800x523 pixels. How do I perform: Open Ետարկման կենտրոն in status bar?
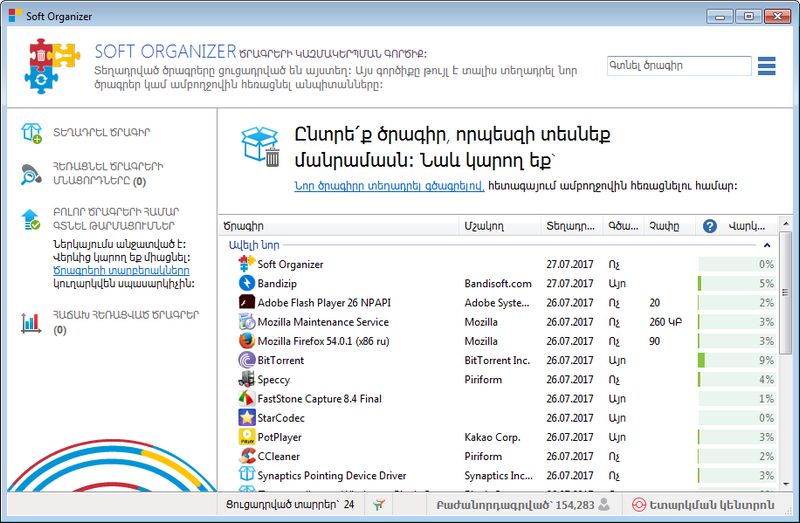tap(703, 505)
